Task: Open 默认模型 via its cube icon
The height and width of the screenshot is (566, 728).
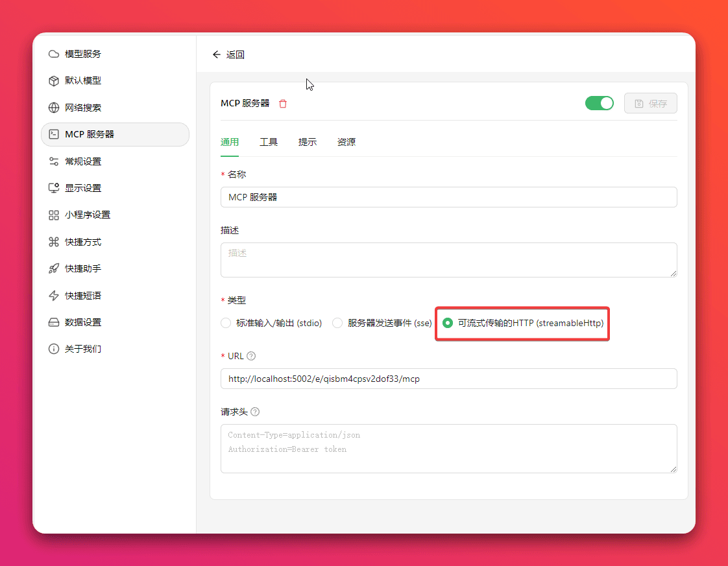Action: tap(54, 81)
